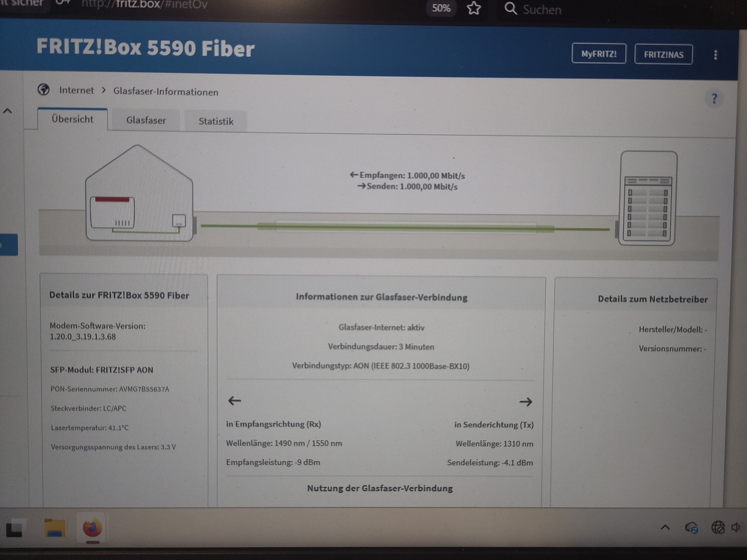Select the Übersicht tab
The width and height of the screenshot is (747, 560).
pyautogui.click(x=72, y=119)
